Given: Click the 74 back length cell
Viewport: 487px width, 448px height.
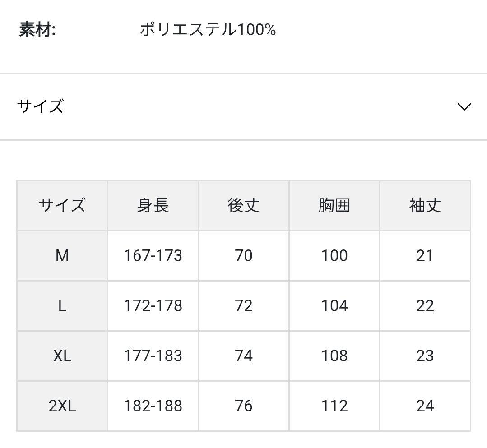Looking at the screenshot, I should pos(243,356).
